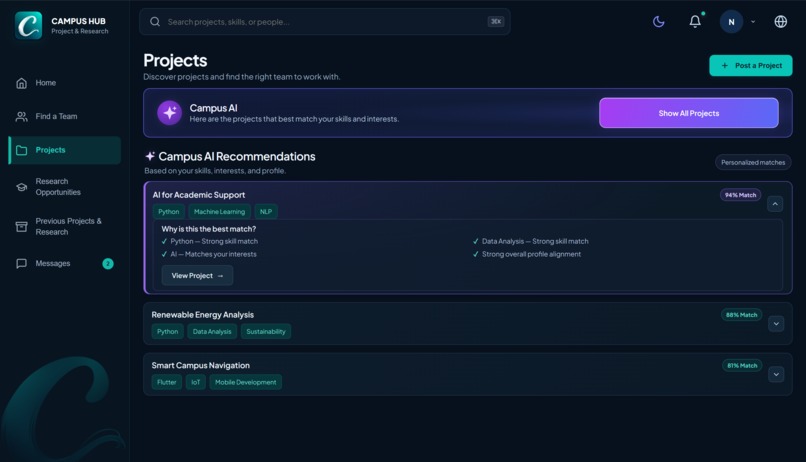Click the Projects folder icon
Screen dimensions: 806x462
click(x=22, y=150)
